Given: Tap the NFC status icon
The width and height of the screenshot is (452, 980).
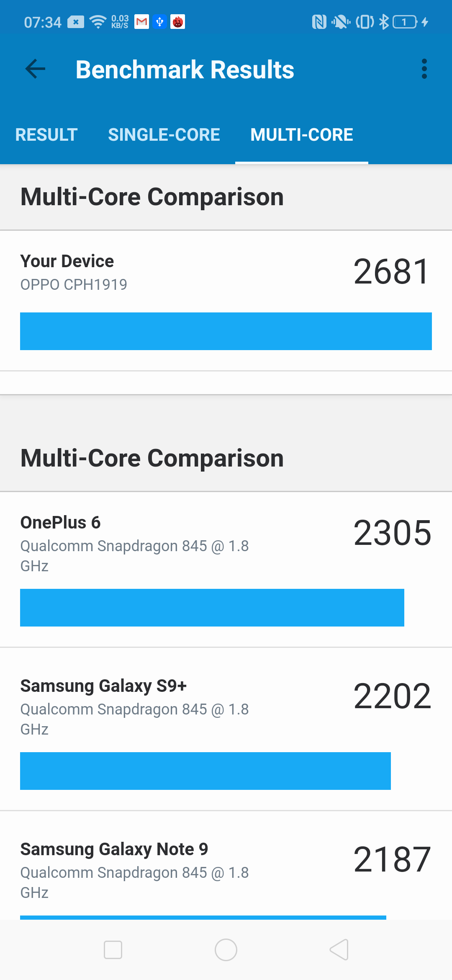Looking at the screenshot, I should (319, 22).
